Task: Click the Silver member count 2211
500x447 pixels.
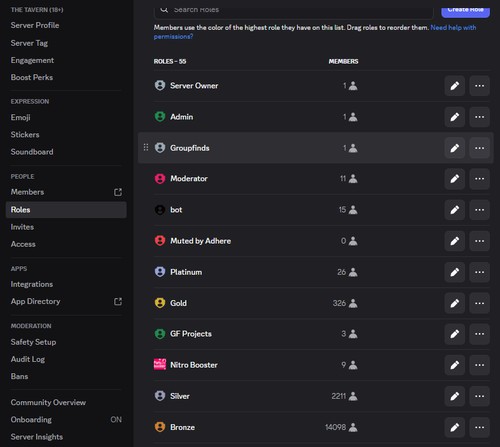Action: click(339, 396)
